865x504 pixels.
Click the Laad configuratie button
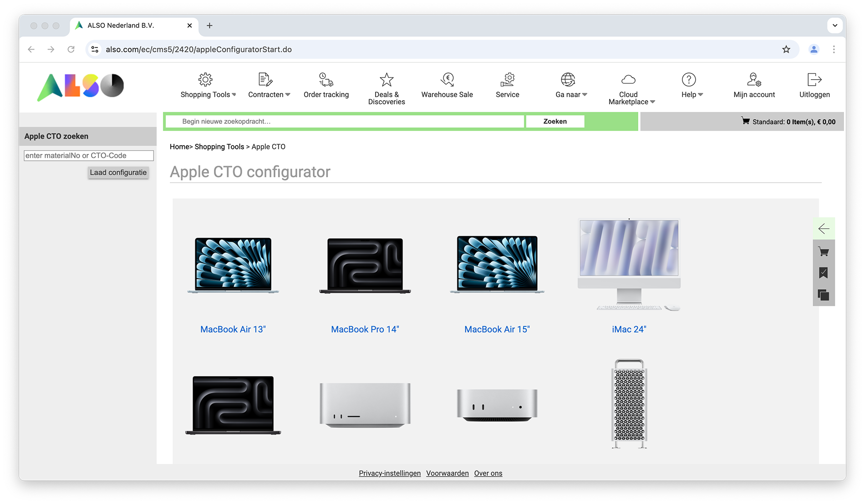point(118,173)
